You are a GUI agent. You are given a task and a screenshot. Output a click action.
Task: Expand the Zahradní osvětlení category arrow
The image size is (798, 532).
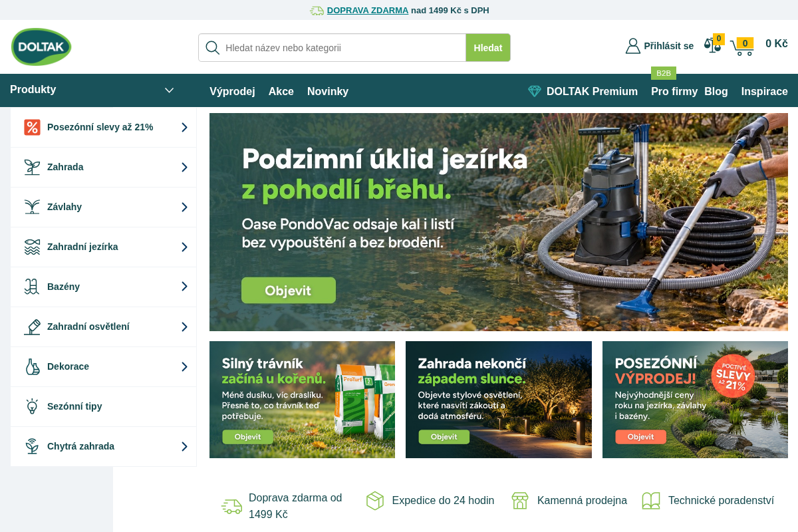coord(184,327)
